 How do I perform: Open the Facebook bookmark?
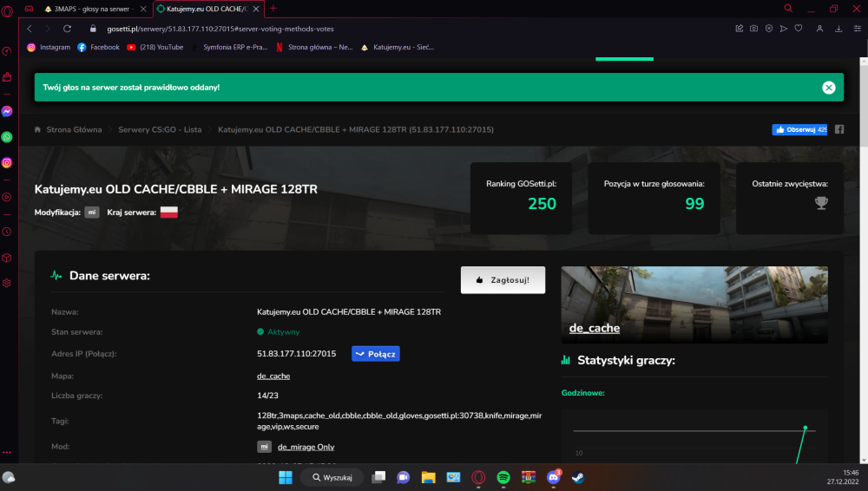coord(99,48)
